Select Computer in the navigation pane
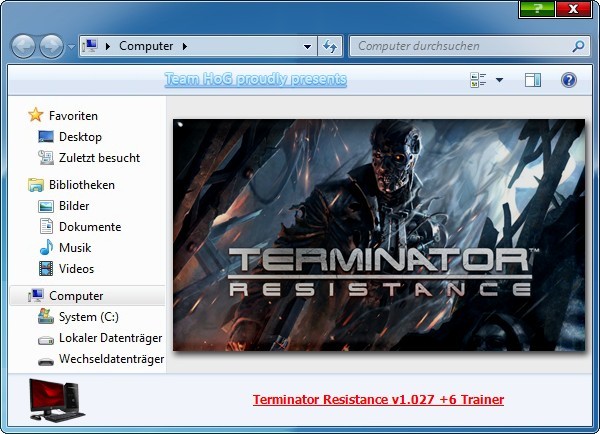This screenshot has width=600, height=434. tap(76, 296)
